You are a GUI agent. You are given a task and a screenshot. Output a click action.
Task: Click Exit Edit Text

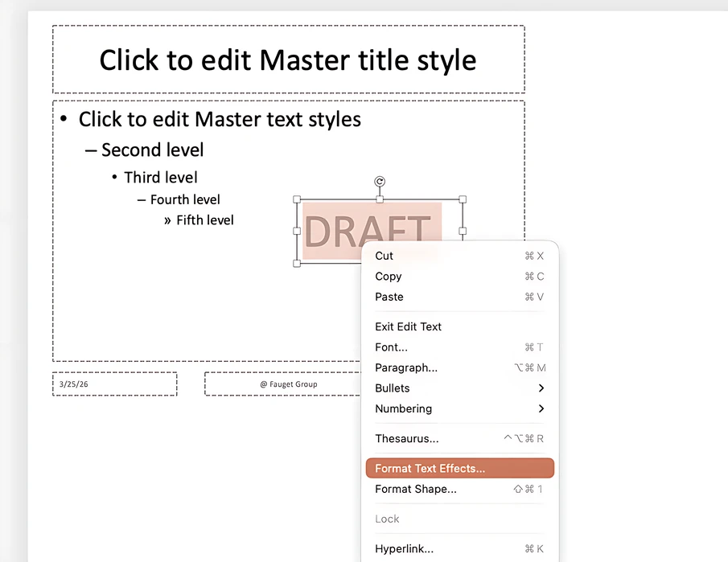pyautogui.click(x=408, y=326)
